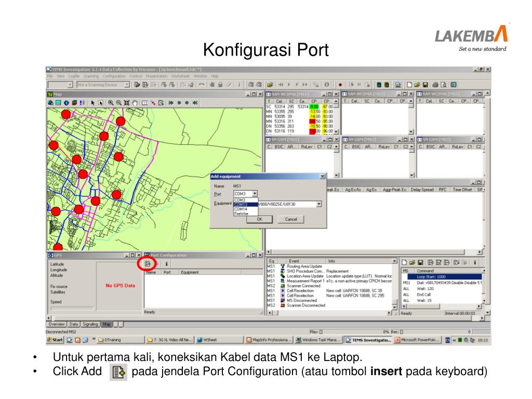Click the Delay Spread column header
The height and width of the screenshot is (399, 532).
pyautogui.click(x=422, y=190)
